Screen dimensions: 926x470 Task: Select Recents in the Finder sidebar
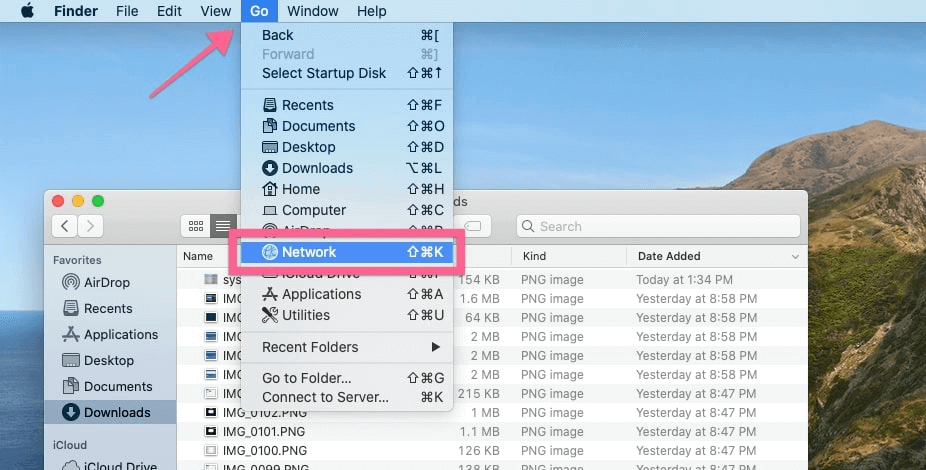[107, 308]
